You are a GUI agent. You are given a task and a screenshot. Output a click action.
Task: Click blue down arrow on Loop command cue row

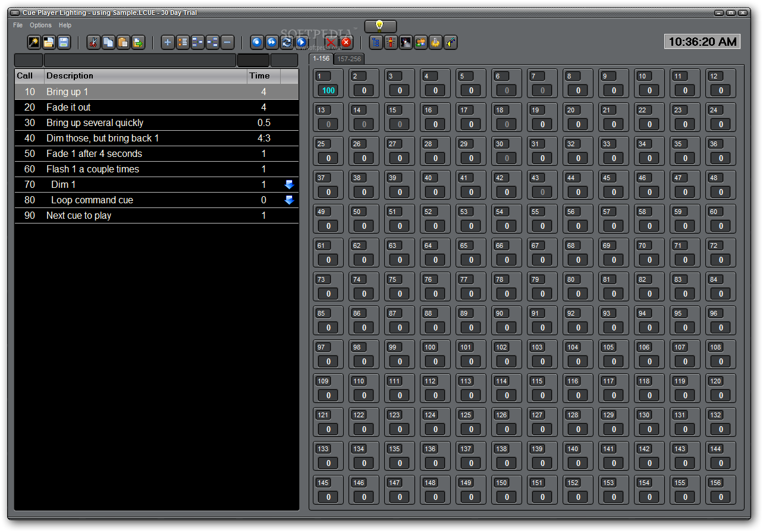coord(289,200)
